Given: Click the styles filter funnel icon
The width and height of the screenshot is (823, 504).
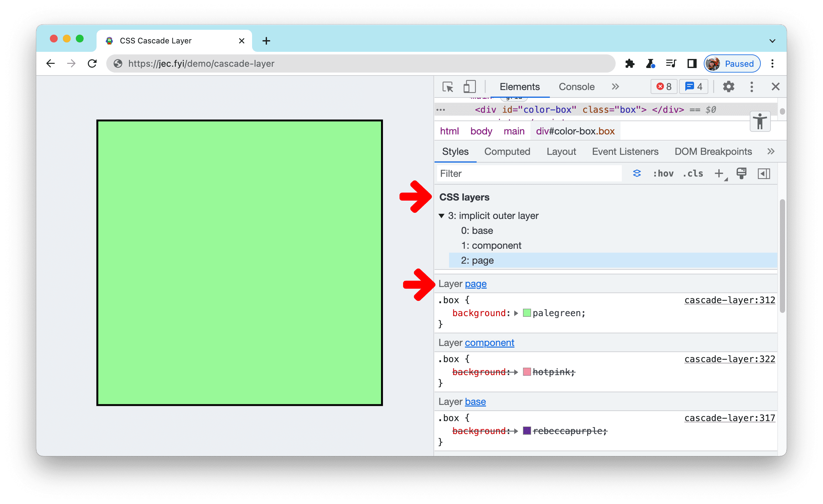Looking at the screenshot, I should (x=637, y=173).
